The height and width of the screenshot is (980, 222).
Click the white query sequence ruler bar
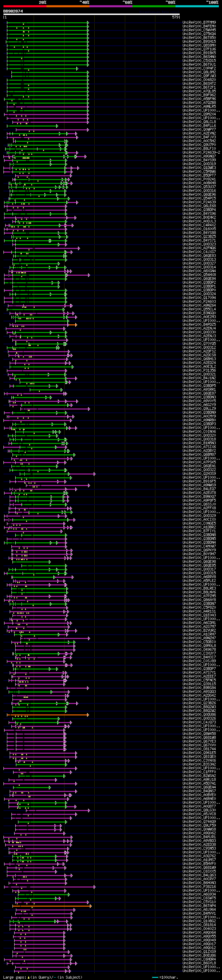[x=92, y=15]
